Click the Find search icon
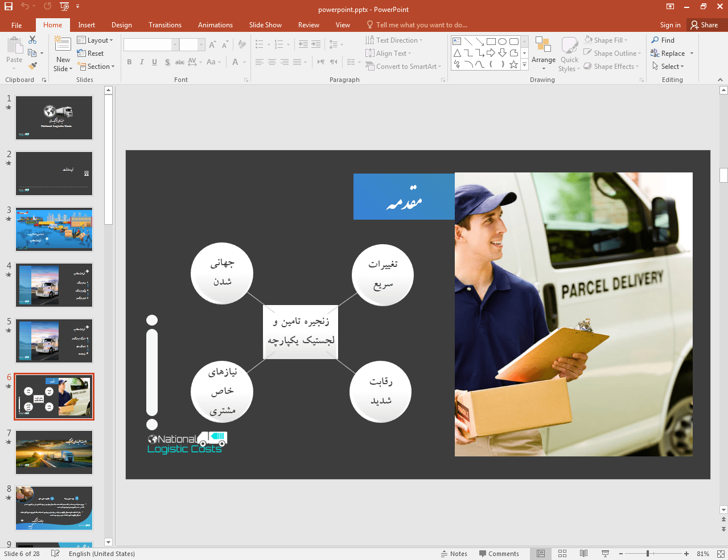 656,40
